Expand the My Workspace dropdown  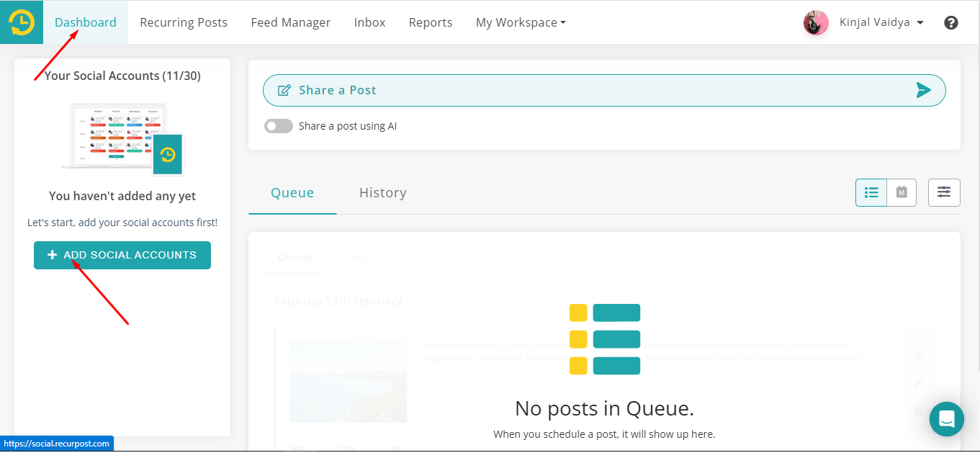click(x=521, y=22)
